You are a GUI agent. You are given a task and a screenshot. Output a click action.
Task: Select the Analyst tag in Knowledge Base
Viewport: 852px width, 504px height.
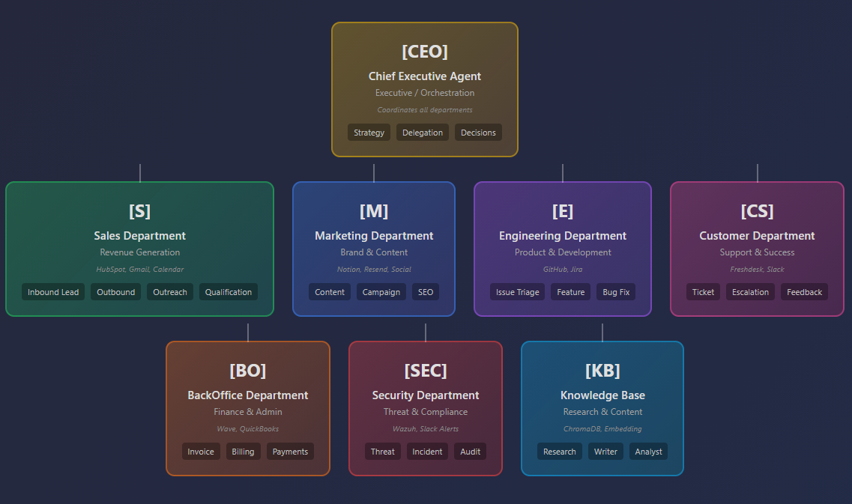click(x=648, y=452)
